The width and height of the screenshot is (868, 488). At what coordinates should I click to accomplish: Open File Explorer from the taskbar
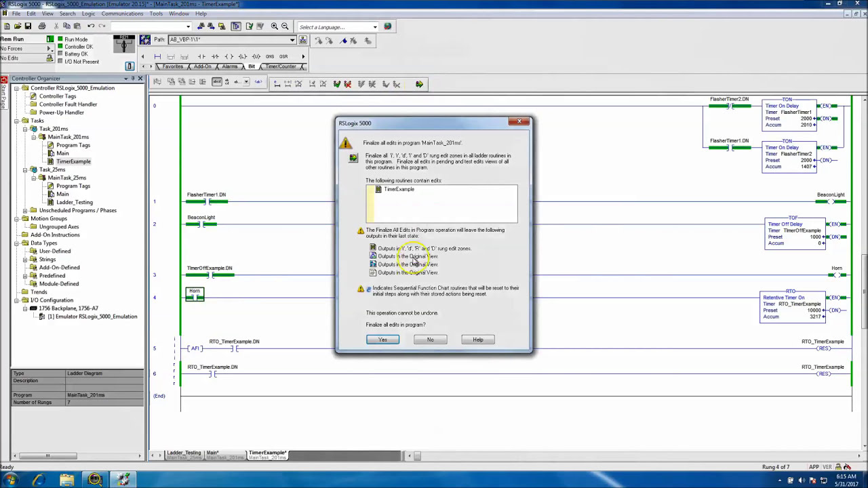[x=66, y=481]
